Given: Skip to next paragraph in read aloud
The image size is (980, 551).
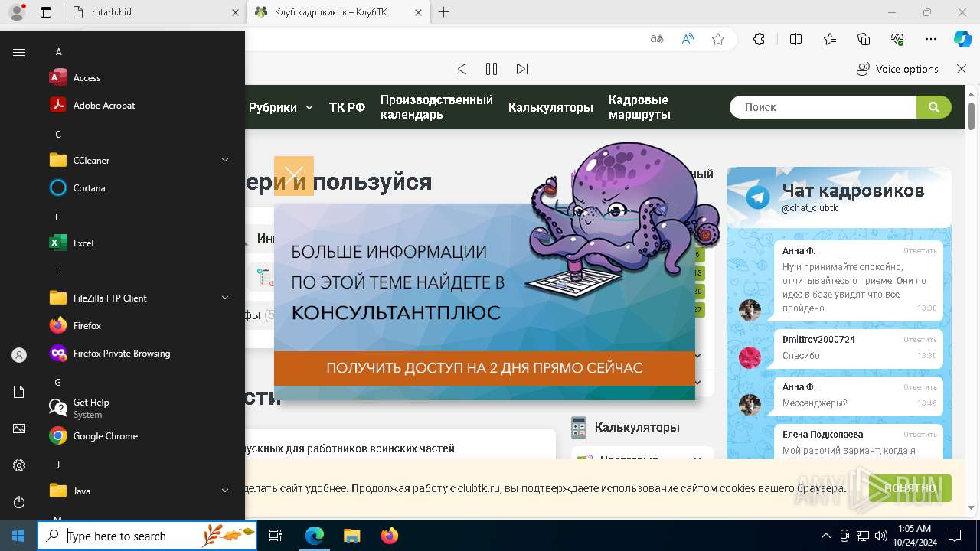Looking at the screenshot, I should [x=522, y=69].
